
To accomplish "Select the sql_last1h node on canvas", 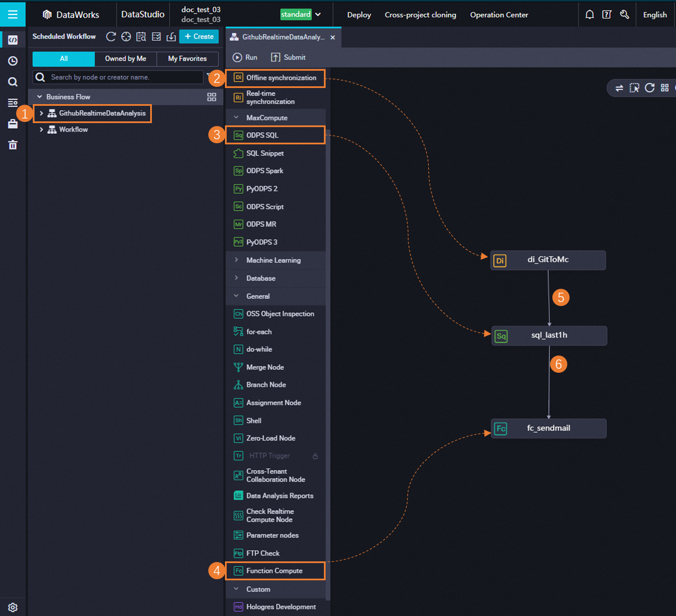I will 549,335.
